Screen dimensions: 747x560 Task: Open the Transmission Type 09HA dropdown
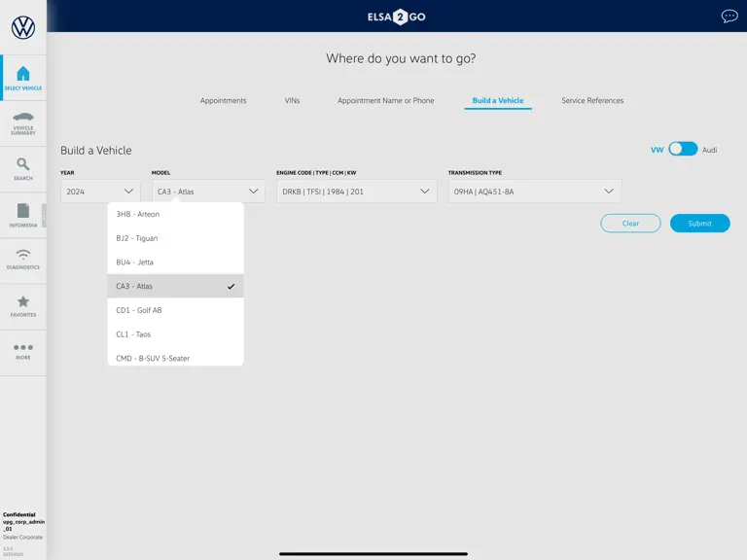coord(535,192)
